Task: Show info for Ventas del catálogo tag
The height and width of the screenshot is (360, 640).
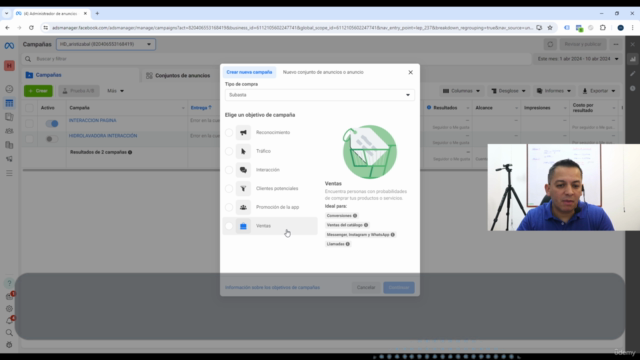Action: (366, 225)
